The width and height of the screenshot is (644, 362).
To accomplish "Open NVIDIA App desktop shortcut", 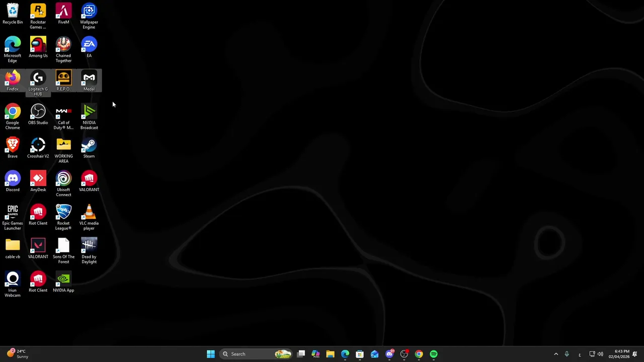I will pos(63,282).
